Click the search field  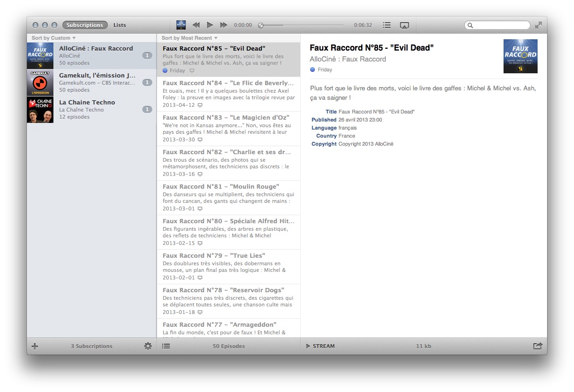click(x=497, y=25)
